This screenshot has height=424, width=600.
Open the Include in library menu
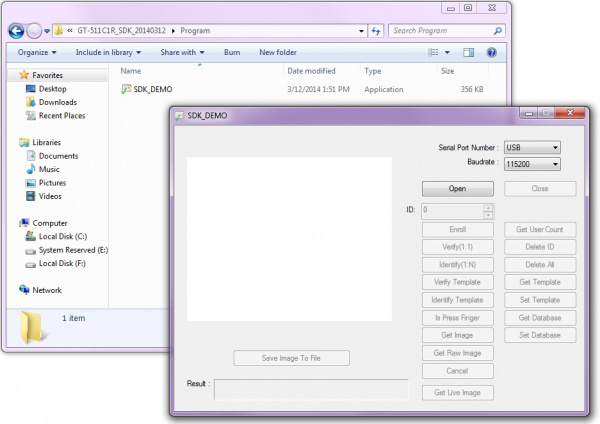(110, 52)
